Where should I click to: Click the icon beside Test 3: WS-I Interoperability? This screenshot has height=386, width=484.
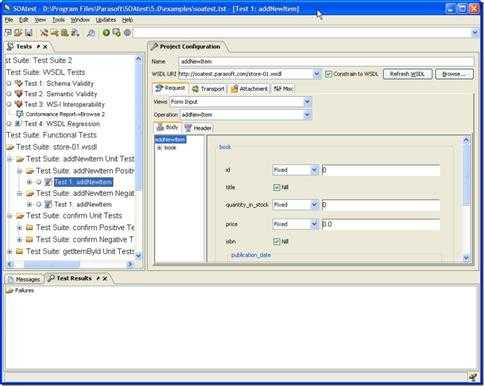pyautogui.click(x=19, y=104)
